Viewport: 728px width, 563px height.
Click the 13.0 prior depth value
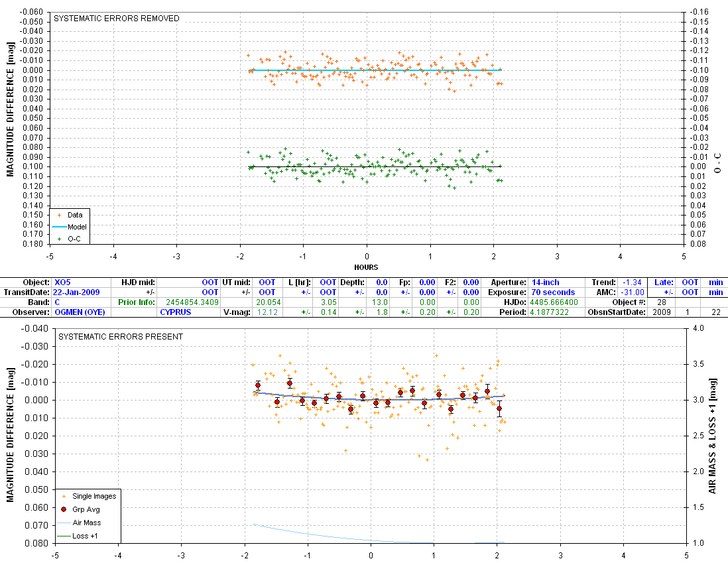[380, 302]
